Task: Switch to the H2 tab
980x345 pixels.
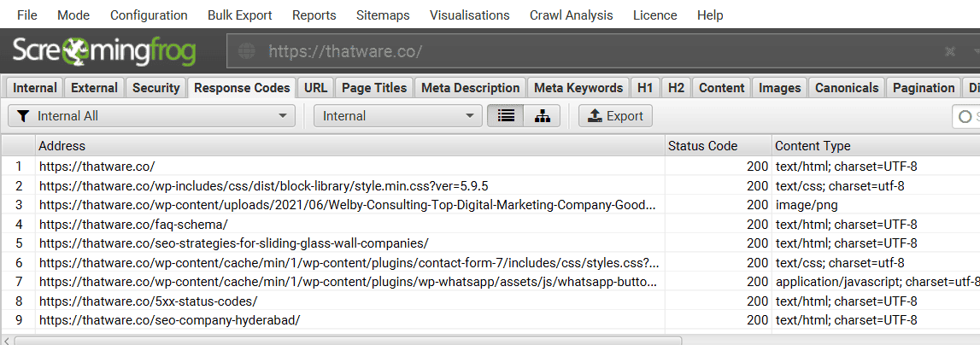Action: 676,88
